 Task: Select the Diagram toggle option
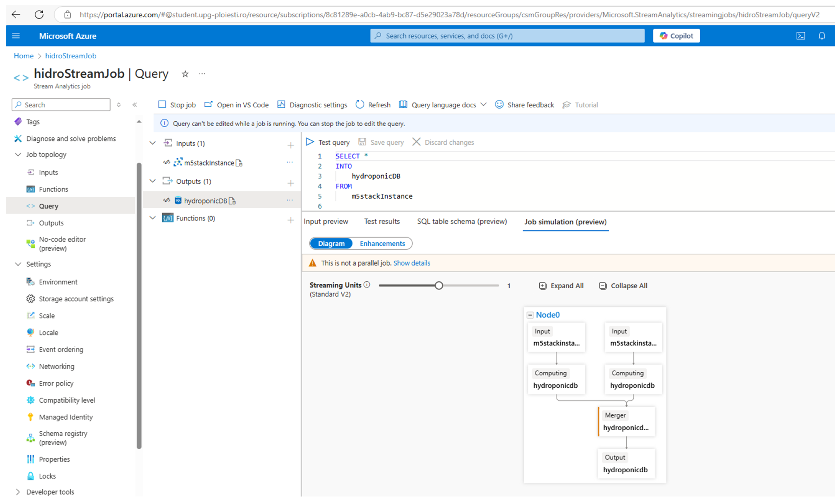(331, 244)
